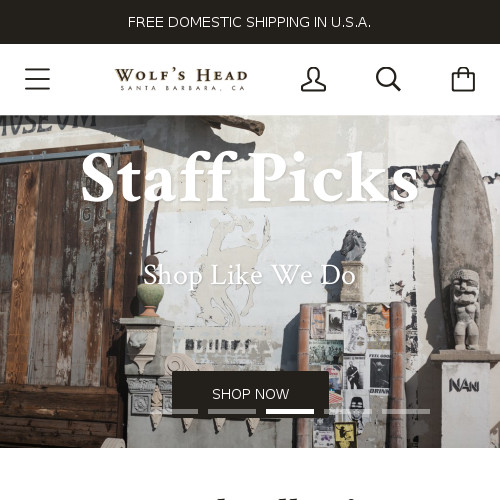
Task: Select the highlighted third slide indicator
Action: 290,412
